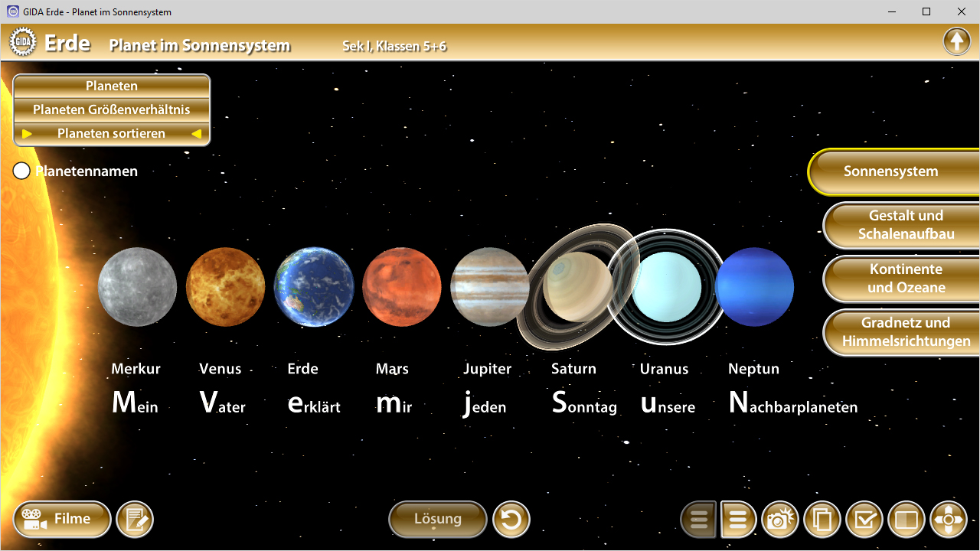Click the left yellow arrow beside Planeten sortieren
This screenshot has height=551, width=980.
click(27, 133)
